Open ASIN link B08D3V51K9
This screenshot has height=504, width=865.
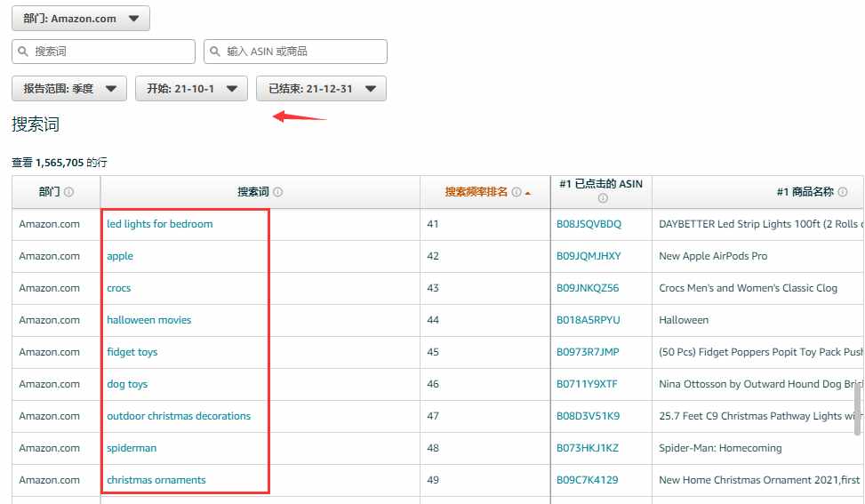click(x=588, y=416)
